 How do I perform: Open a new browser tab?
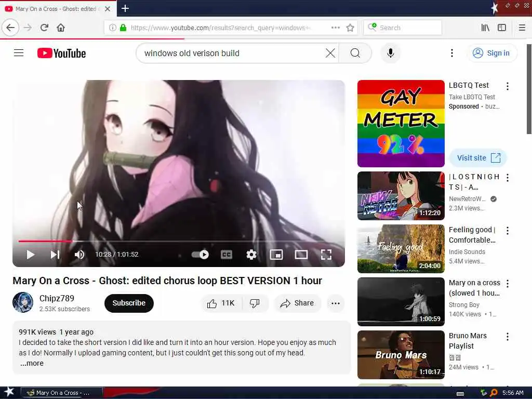125,8
